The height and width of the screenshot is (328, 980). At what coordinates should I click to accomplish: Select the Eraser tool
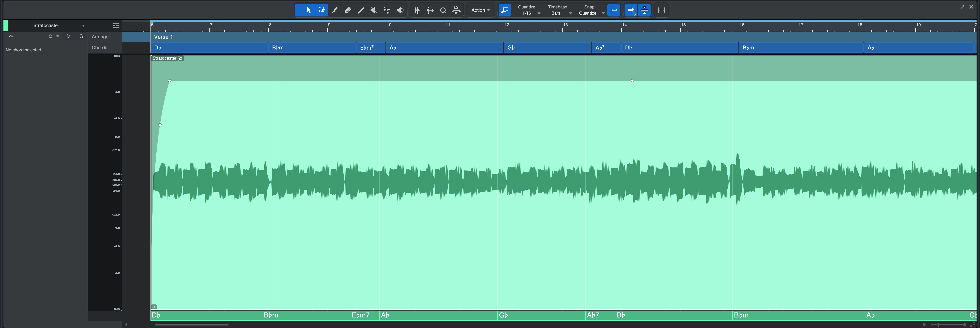point(348,10)
